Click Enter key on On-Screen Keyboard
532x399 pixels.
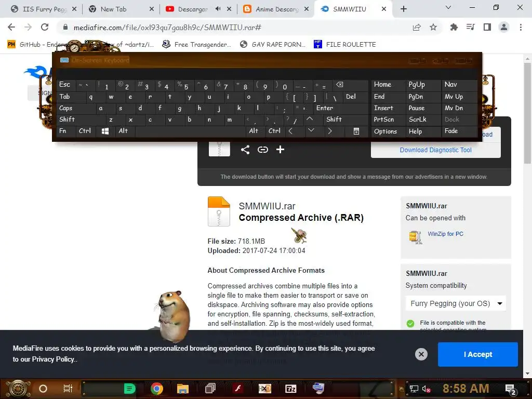340,108
